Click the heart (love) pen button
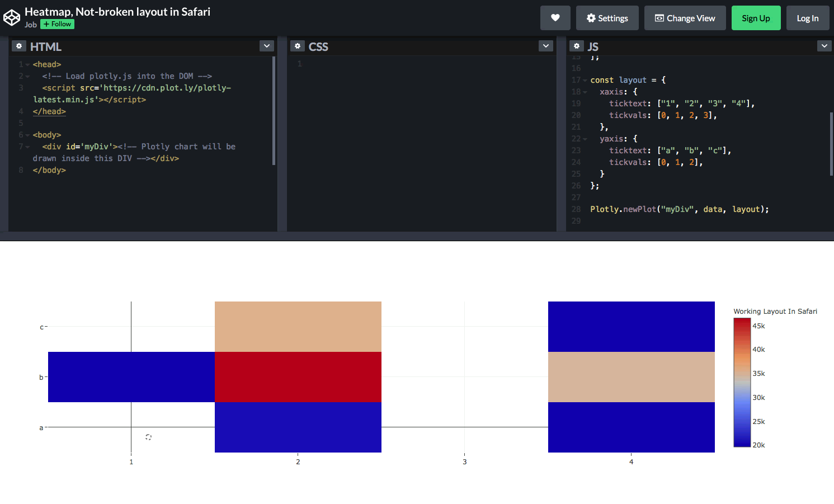834x504 pixels. pos(555,18)
